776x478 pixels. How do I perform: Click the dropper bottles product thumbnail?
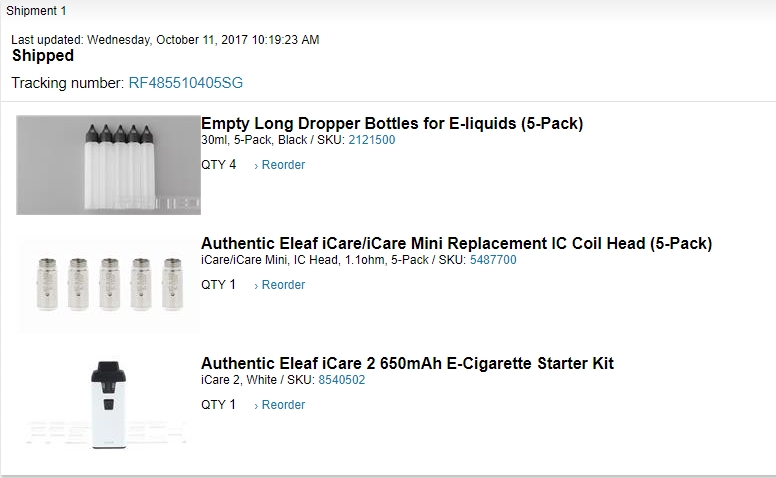point(108,165)
